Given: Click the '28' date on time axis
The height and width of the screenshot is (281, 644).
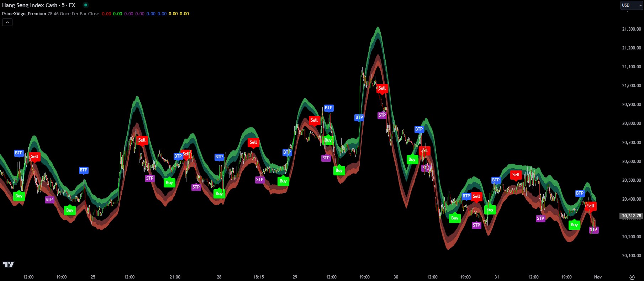Looking at the screenshot, I should point(219,277).
